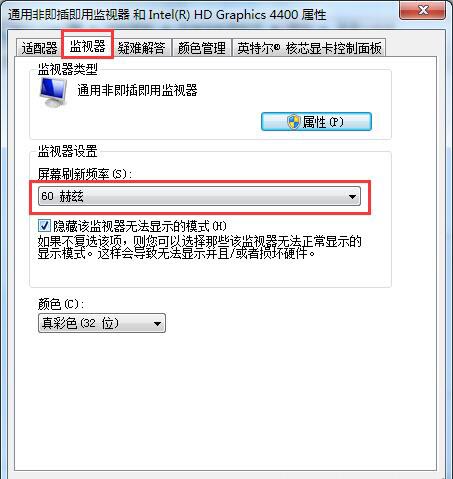This screenshot has width=453, height=479.
Task: Click the arrow of the refresh rate combo box
Action: click(x=352, y=197)
